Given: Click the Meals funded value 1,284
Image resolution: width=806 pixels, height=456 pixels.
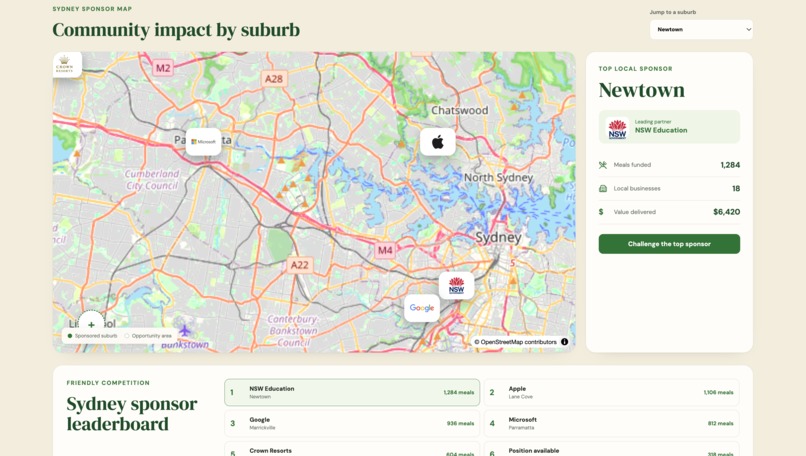Looking at the screenshot, I should [730, 165].
